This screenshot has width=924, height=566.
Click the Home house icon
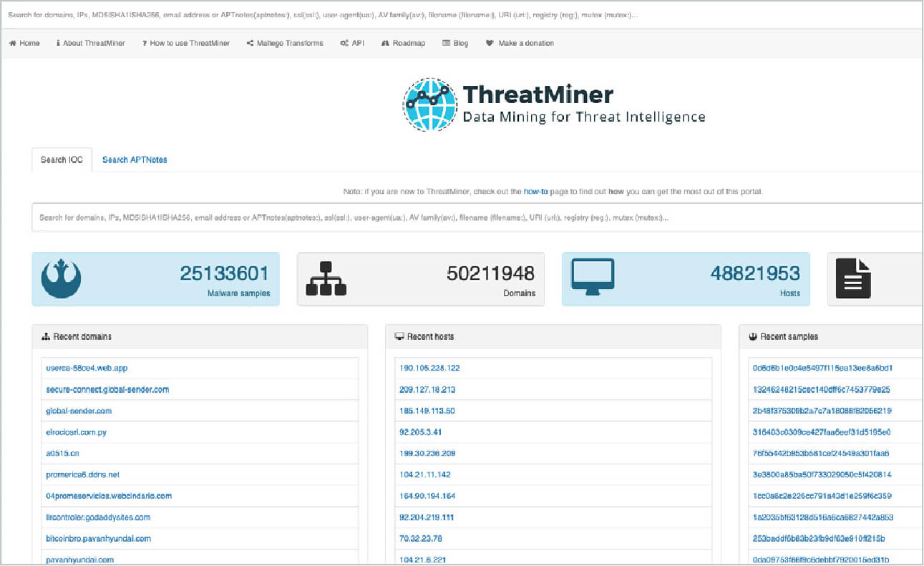coord(12,43)
